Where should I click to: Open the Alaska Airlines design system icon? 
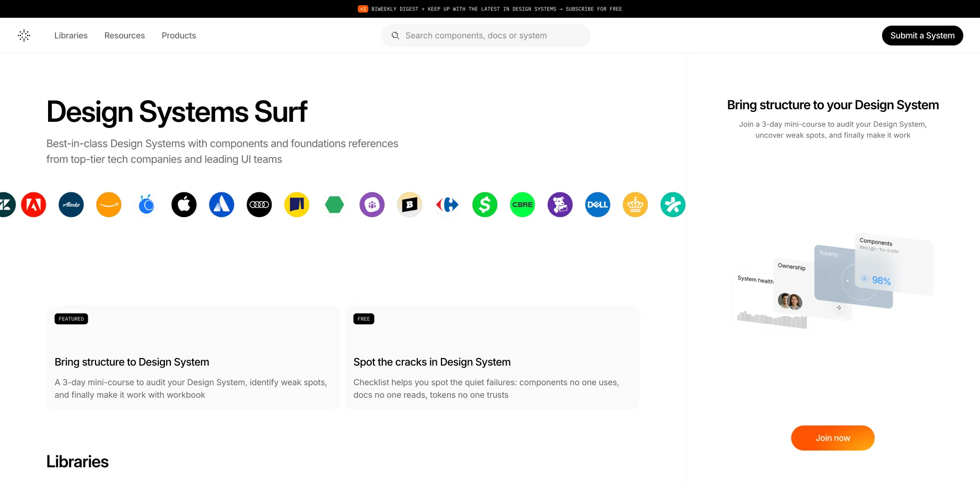tap(71, 205)
